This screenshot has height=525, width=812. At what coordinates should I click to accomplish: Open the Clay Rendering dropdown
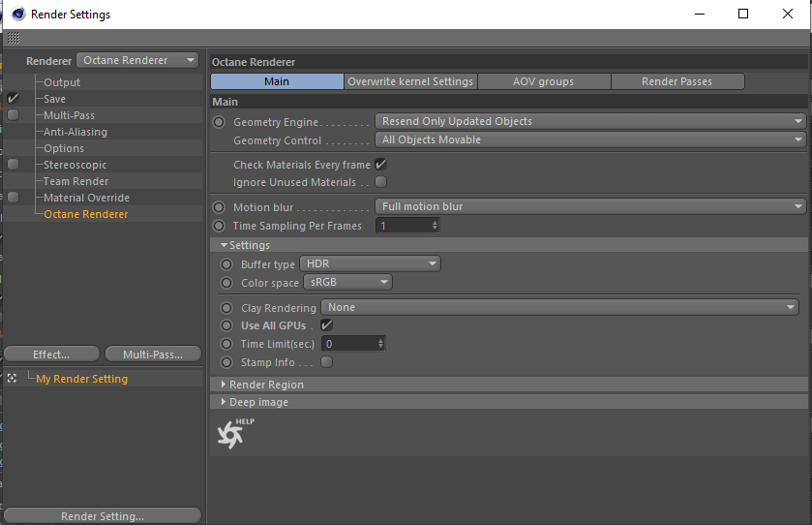(559, 307)
